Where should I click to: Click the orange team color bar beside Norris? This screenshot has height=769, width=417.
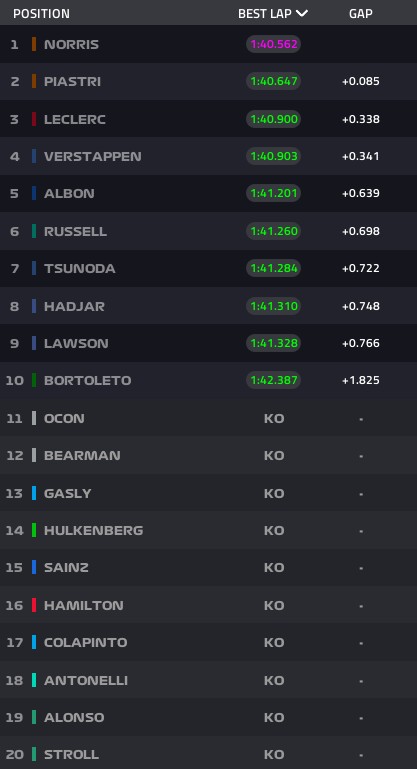tap(34, 44)
